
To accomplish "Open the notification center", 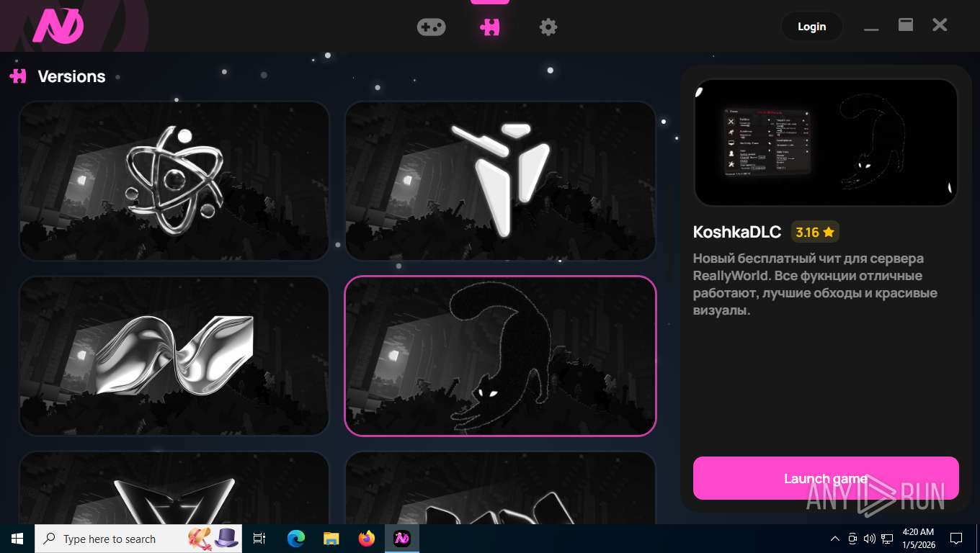I will [x=956, y=539].
